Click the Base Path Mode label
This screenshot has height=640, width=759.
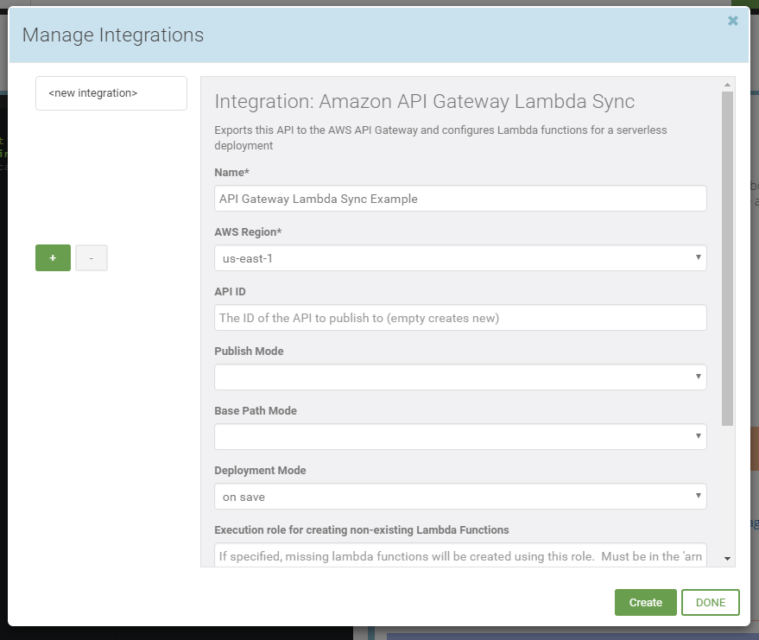coord(256,411)
